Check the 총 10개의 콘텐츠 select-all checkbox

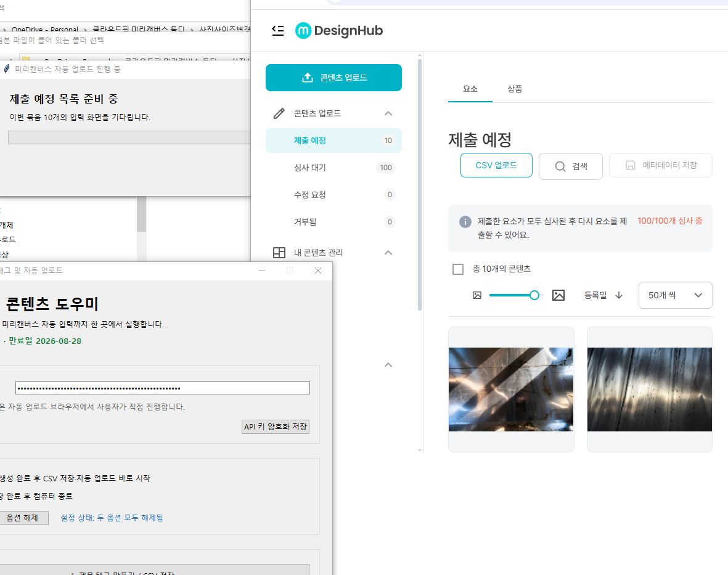pos(458,269)
